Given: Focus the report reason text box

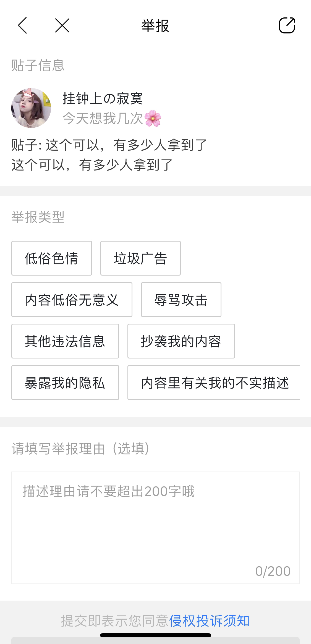Looking at the screenshot, I should coord(155,528).
